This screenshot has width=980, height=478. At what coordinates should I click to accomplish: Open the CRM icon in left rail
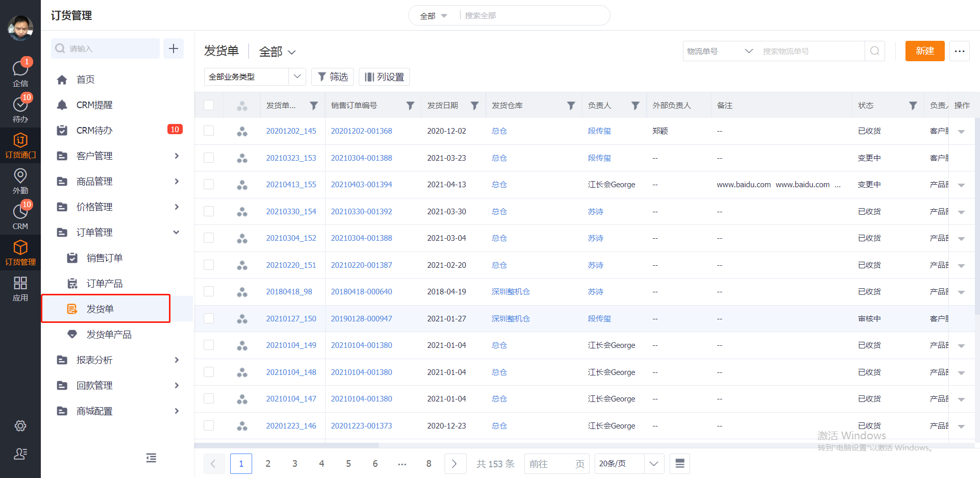[x=20, y=216]
